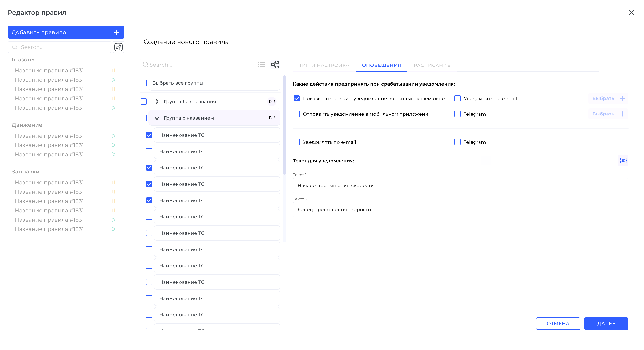
Task: Collapse Группа с названием
Action: [x=157, y=118]
